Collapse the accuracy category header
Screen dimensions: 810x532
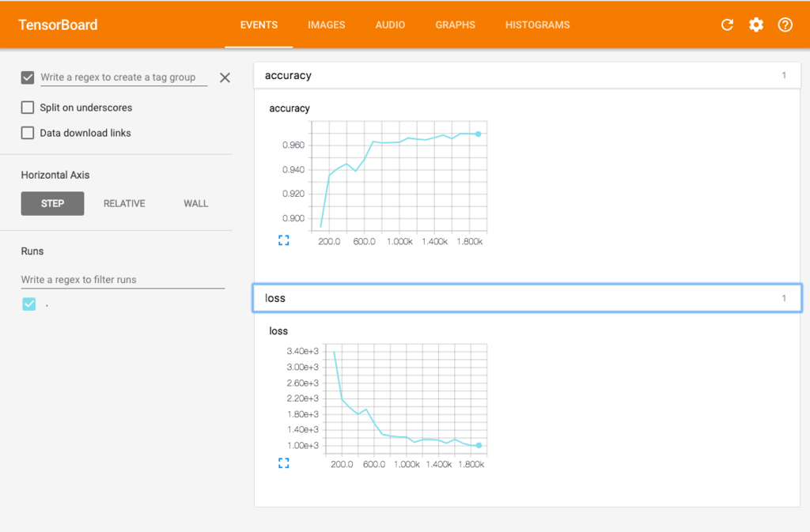pos(527,75)
